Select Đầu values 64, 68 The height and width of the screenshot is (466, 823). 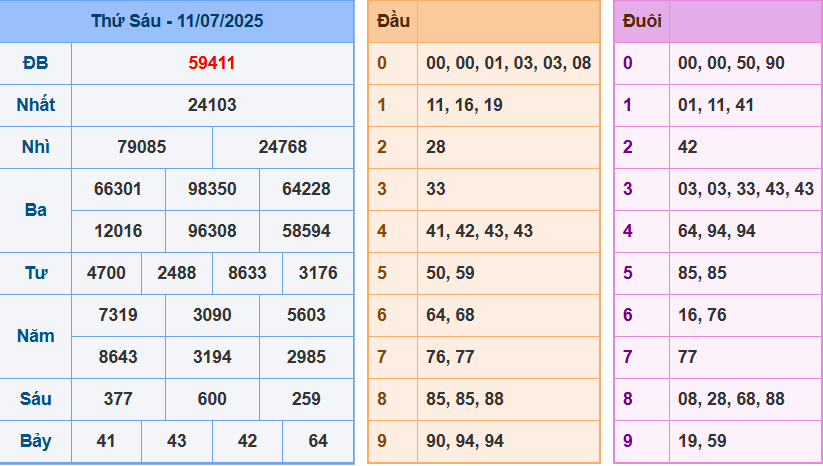pos(450,315)
